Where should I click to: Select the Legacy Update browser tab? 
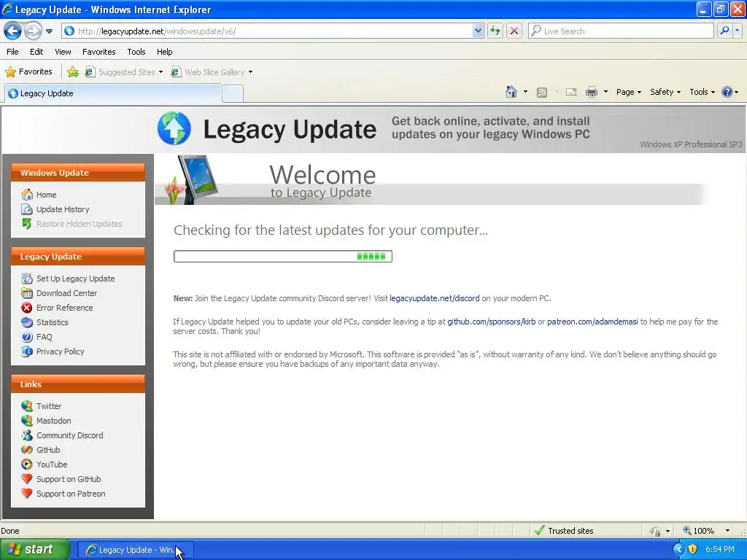coord(113,93)
